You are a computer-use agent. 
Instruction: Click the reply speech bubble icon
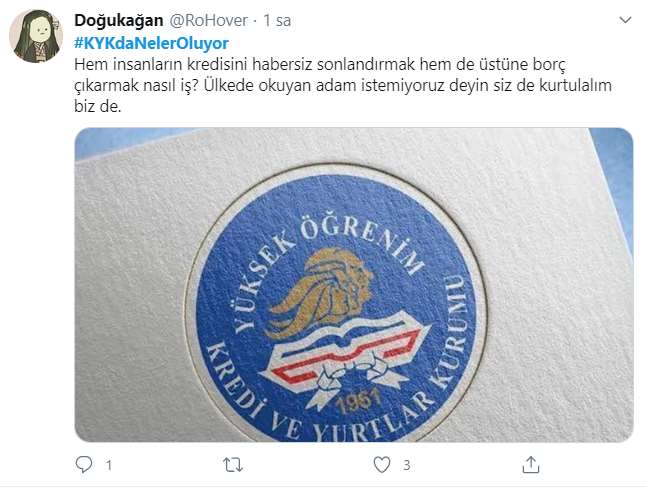click(84, 464)
